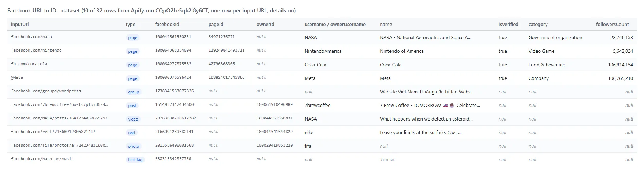The height and width of the screenshot is (173, 644).
Task: Click the page badge in the nintendo row
Action: coord(132,51)
